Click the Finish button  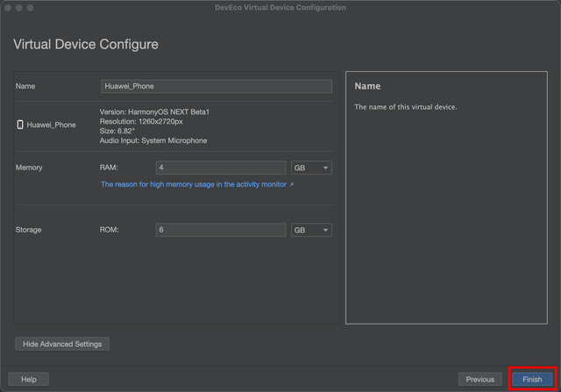(532, 379)
